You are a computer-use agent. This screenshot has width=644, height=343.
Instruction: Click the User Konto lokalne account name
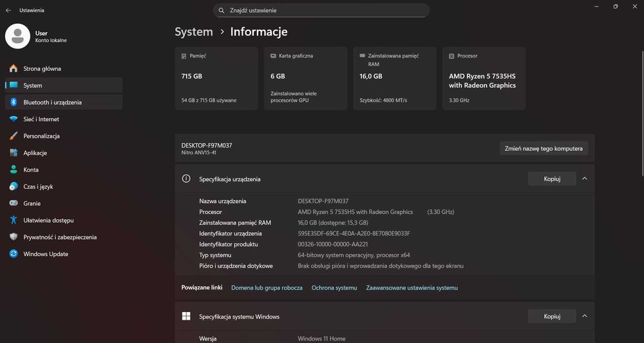(x=51, y=37)
